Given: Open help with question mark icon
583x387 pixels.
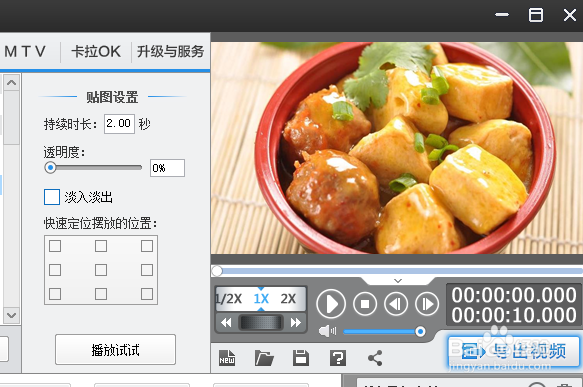Looking at the screenshot, I should coord(338,358).
